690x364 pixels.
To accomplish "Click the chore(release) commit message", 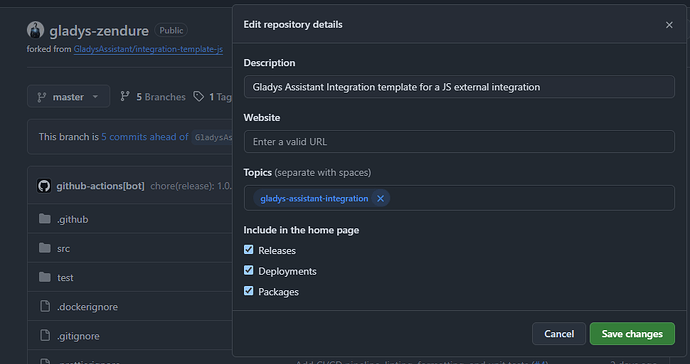I will point(191,186).
